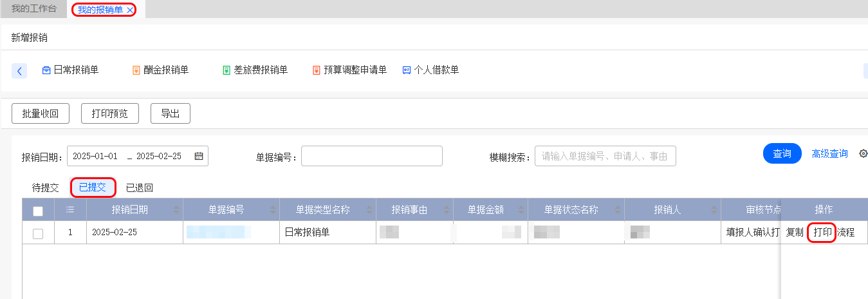Select the 待提交 tab
The width and height of the screenshot is (868, 299).
(45, 188)
